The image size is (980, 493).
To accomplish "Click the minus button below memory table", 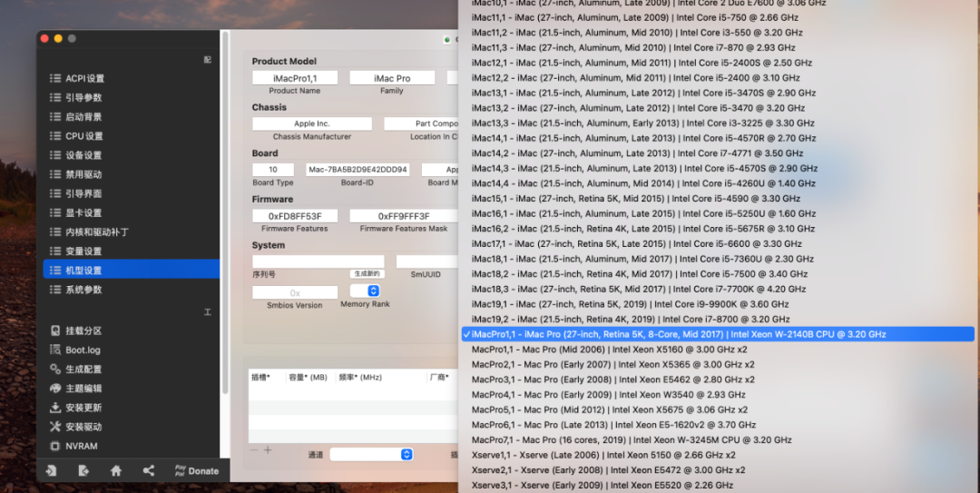I will pos(254,449).
